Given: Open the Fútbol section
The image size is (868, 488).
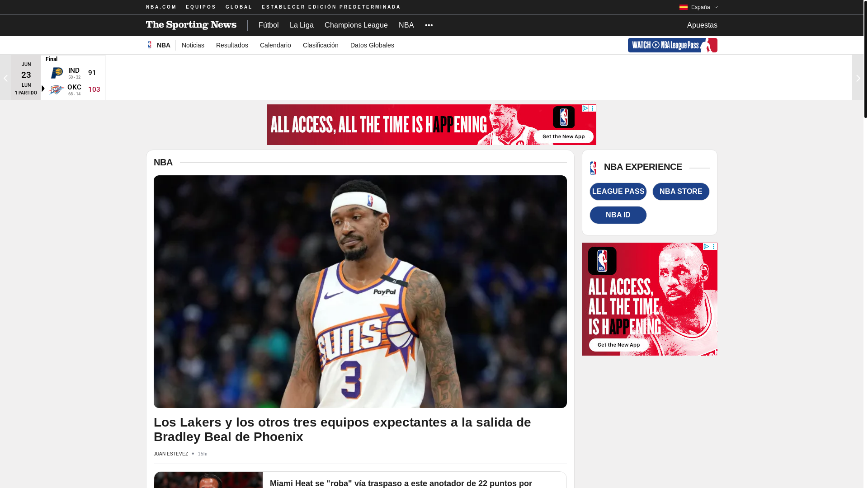Looking at the screenshot, I should (x=269, y=25).
